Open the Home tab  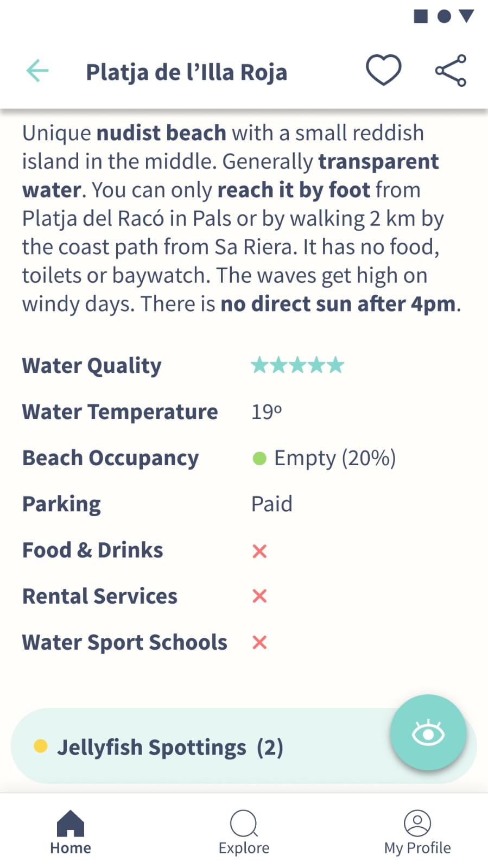click(71, 833)
